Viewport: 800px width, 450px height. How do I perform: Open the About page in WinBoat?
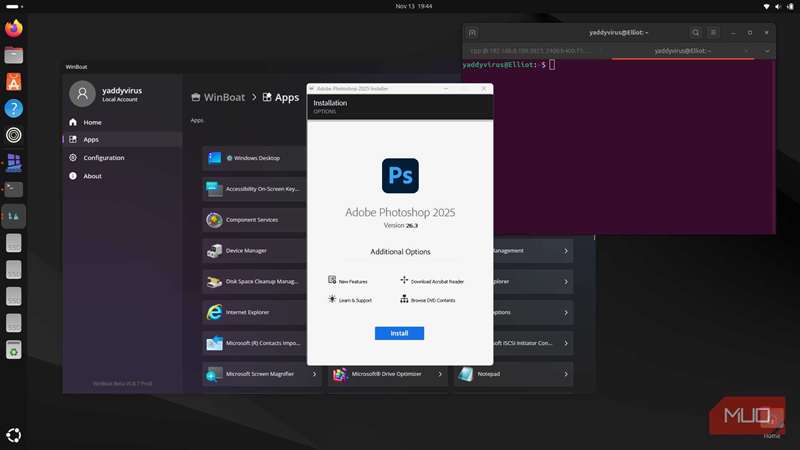(92, 176)
